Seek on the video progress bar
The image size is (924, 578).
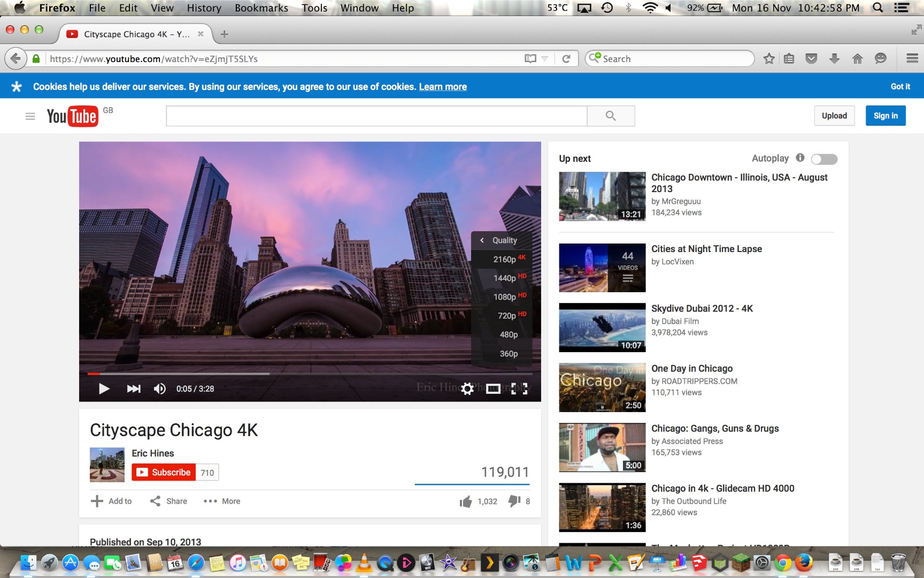point(310,374)
